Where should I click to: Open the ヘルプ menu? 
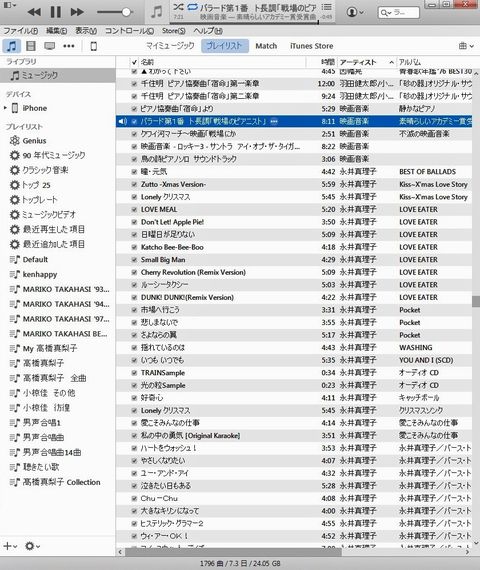tap(208, 31)
